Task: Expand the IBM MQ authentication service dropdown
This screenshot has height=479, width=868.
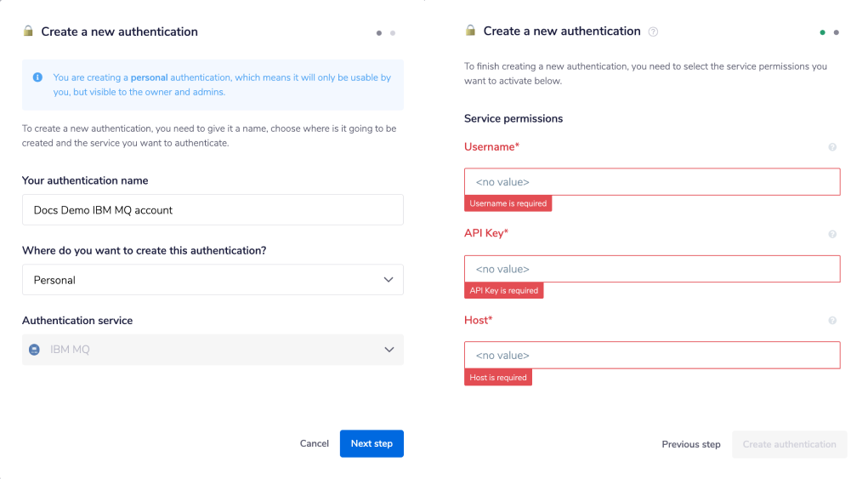Action: (x=213, y=350)
